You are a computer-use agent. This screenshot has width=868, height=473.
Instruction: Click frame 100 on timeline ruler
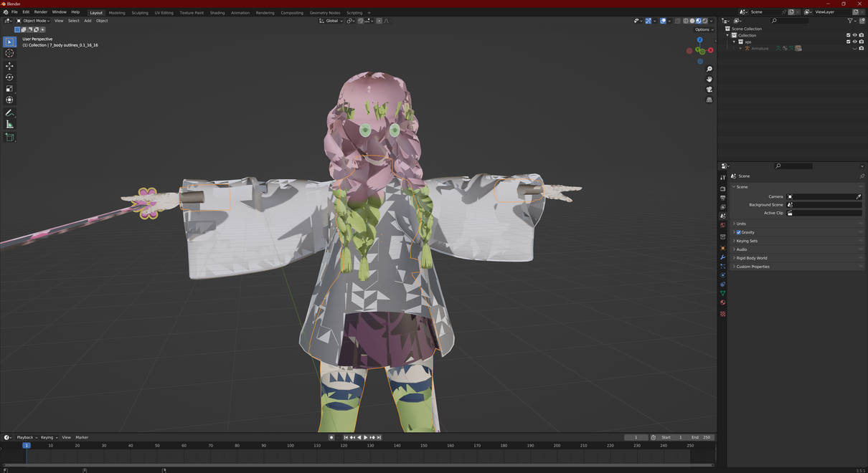click(x=290, y=445)
